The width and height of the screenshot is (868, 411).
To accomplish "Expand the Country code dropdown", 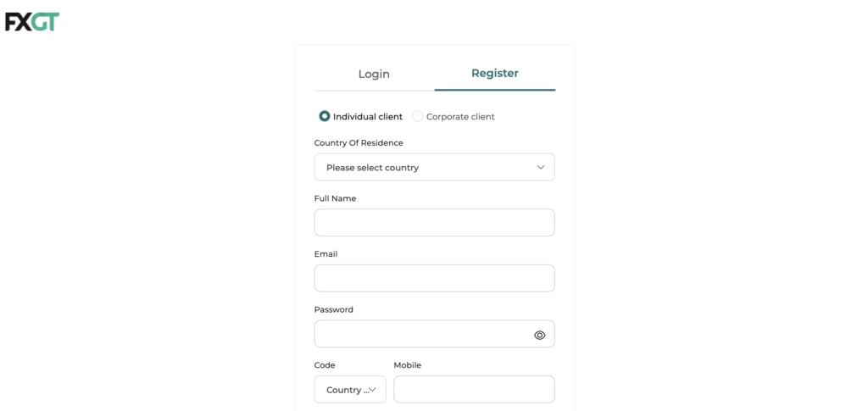I will 348,390.
